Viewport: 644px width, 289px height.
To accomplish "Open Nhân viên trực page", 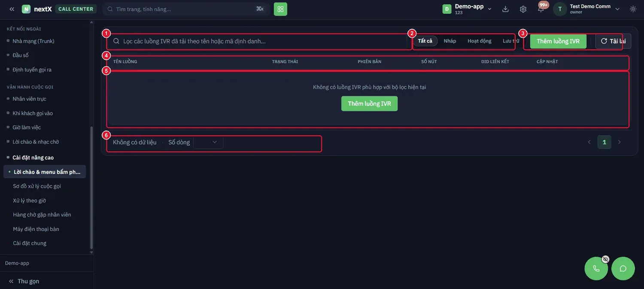I will click(30, 99).
